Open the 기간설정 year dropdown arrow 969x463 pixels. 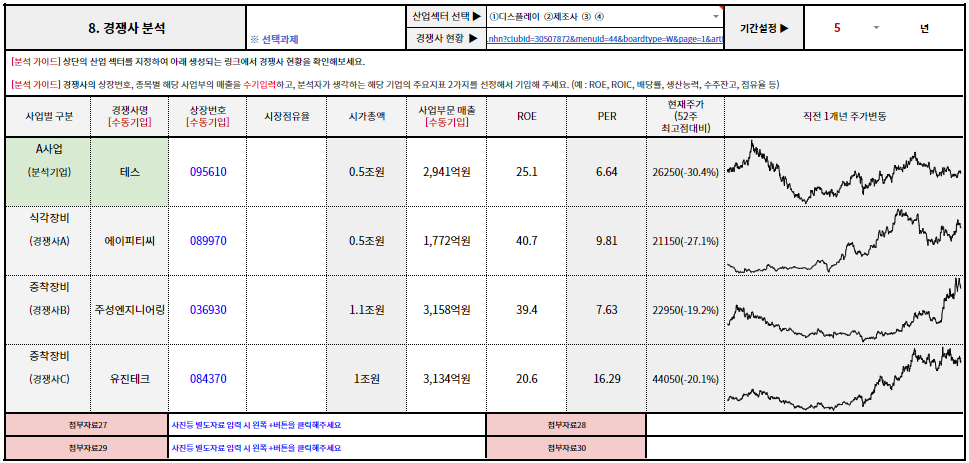876,28
